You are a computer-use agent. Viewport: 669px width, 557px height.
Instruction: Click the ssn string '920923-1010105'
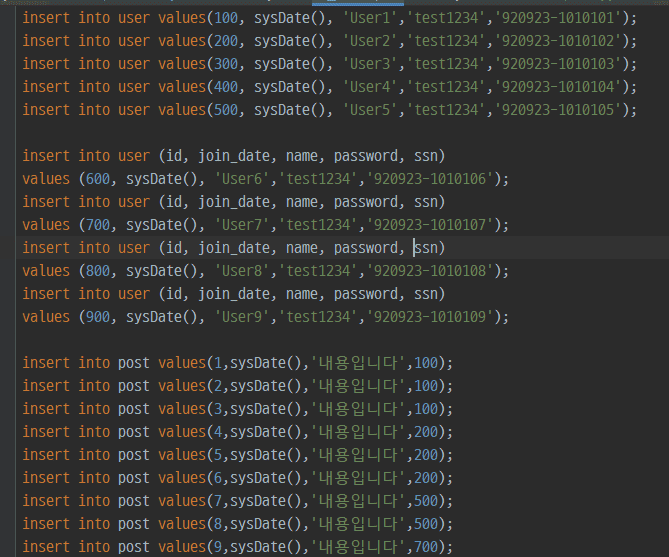pyautogui.click(x=558, y=110)
